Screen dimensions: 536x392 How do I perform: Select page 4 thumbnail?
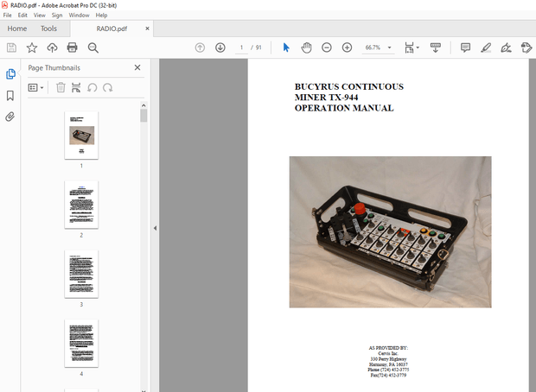pos(81,343)
